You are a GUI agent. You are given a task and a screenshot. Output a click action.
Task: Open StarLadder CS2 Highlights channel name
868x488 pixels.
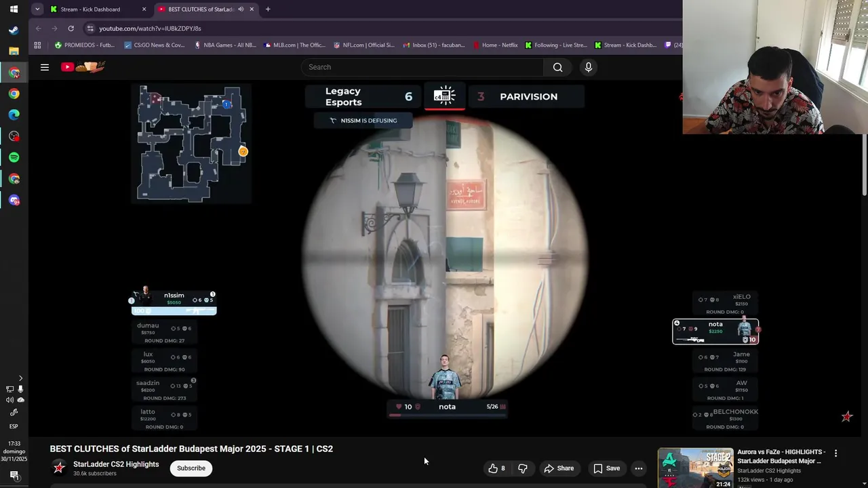point(116,464)
